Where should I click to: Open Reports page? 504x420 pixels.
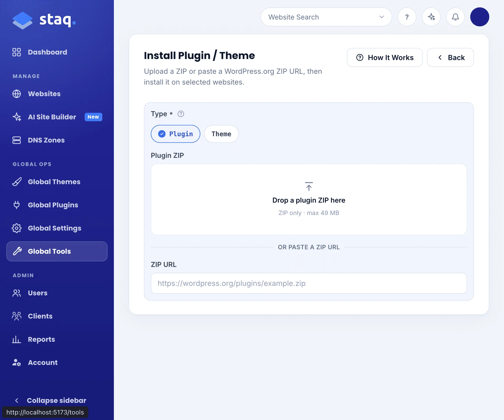click(x=57, y=339)
